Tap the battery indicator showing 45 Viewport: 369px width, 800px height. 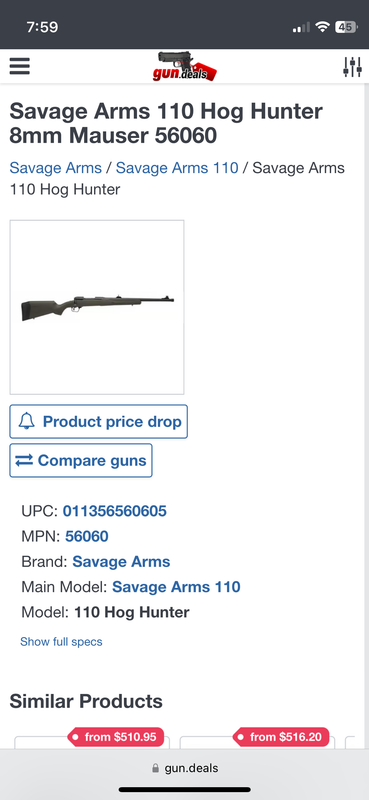[346, 27]
